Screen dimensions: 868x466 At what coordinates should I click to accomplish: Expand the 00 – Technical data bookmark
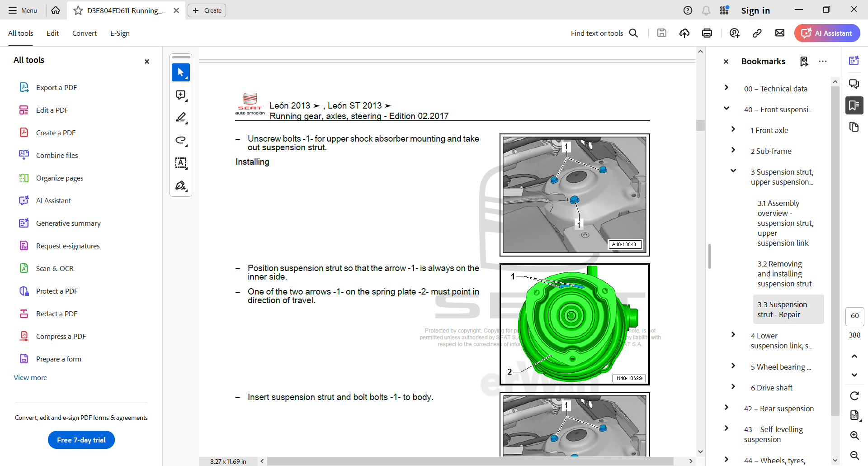726,88
